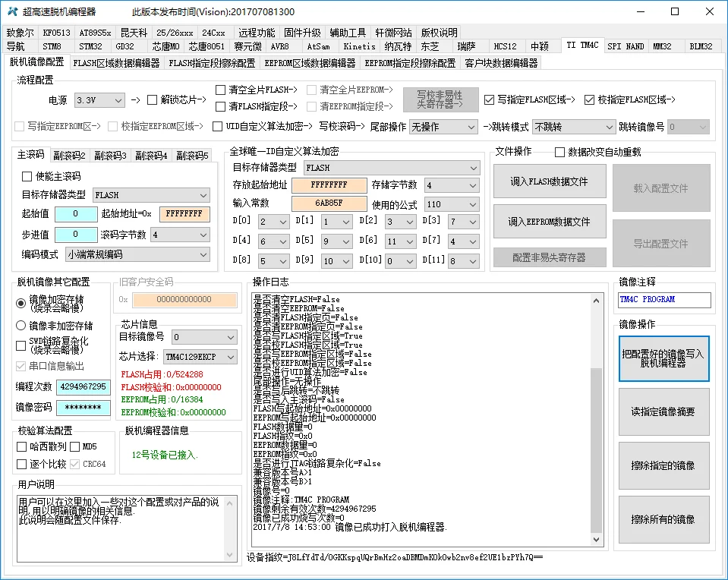Screen dimensions: 728x580
Task: Open the 尾部操作 dropdown
Action: point(443,127)
